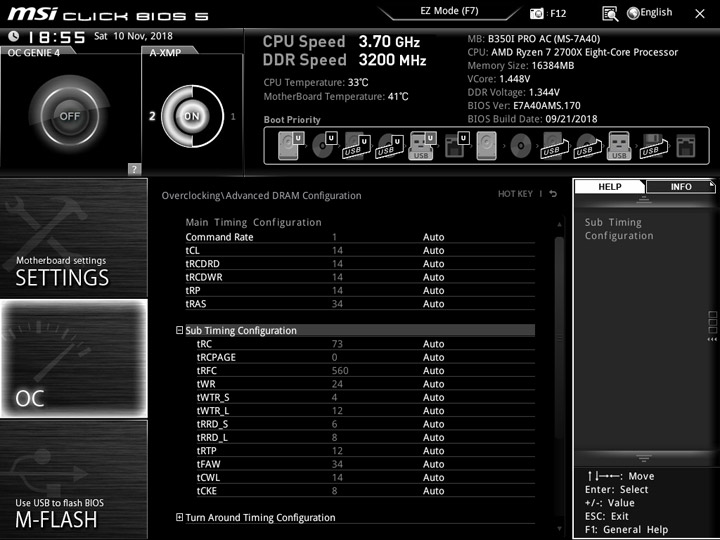The height and width of the screenshot is (540, 720).
Task: Select the UEFI USB CD/DVD boot icon
Action: 389,146
